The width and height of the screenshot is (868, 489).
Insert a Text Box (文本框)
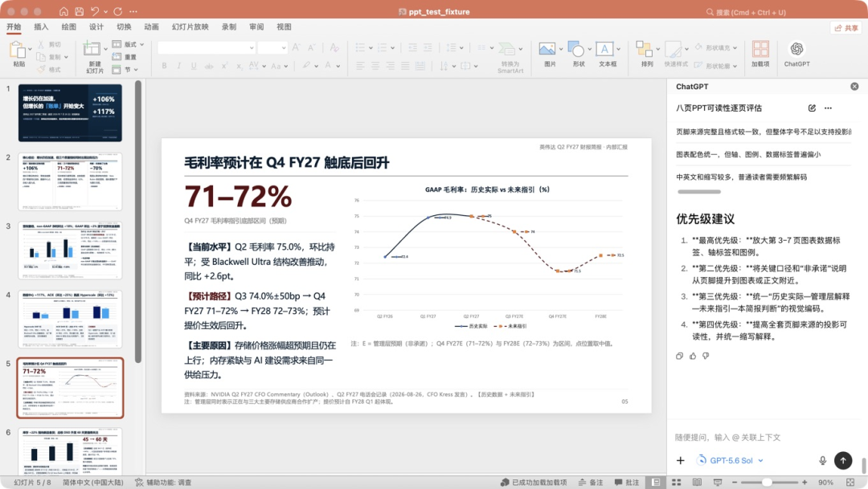604,49
